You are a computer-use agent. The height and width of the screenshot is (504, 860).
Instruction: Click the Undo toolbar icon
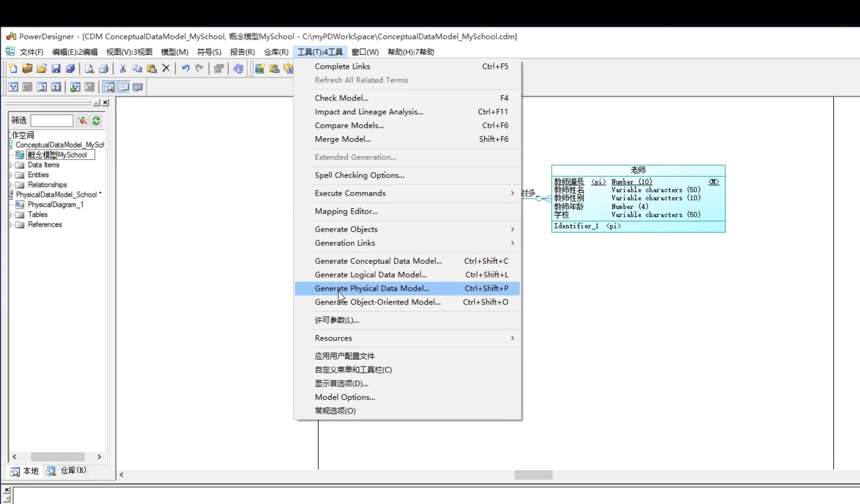186,68
